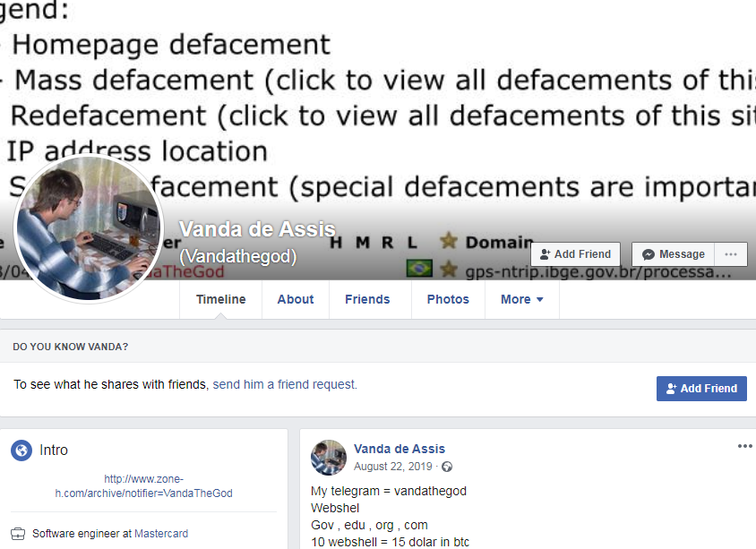Click the My telegram = vandathegod post line

pyautogui.click(x=389, y=491)
